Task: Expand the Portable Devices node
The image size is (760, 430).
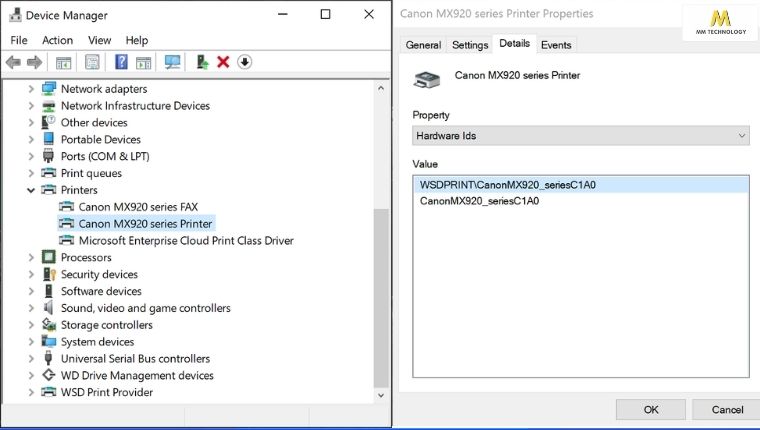Action: (31, 139)
